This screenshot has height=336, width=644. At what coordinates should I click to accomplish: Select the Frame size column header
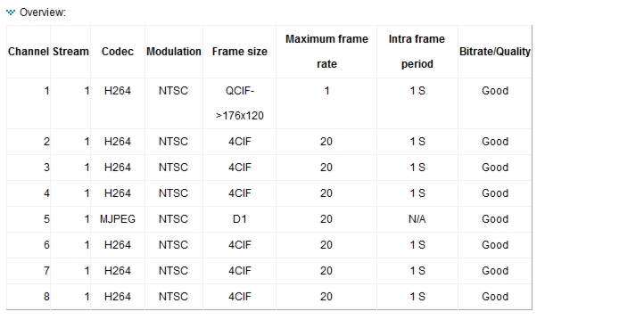click(x=239, y=52)
